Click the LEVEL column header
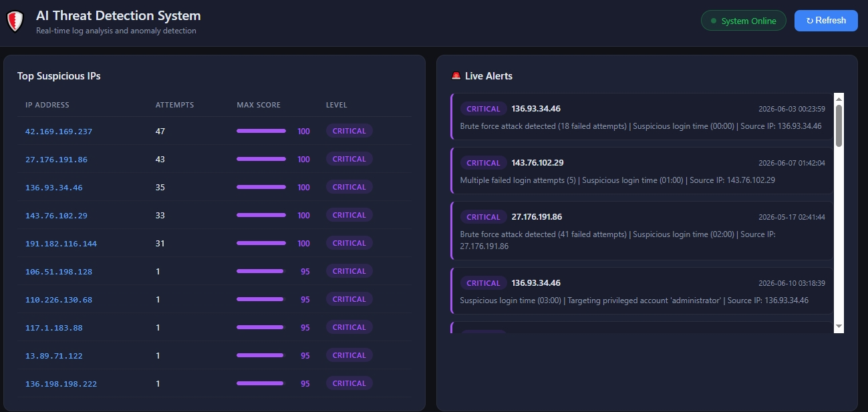868x412 pixels. click(337, 105)
